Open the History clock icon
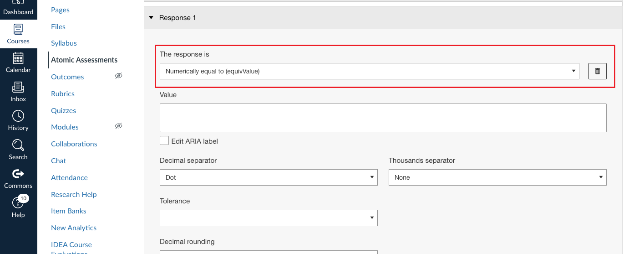Viewport: 644px width, 254px height. pos(18,117)
